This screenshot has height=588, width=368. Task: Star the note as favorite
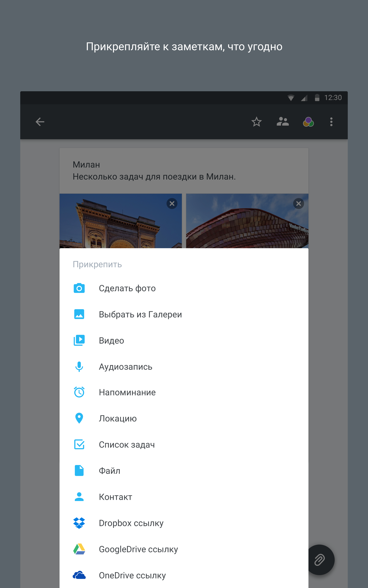pyautogui.click(x=257, y=122)
